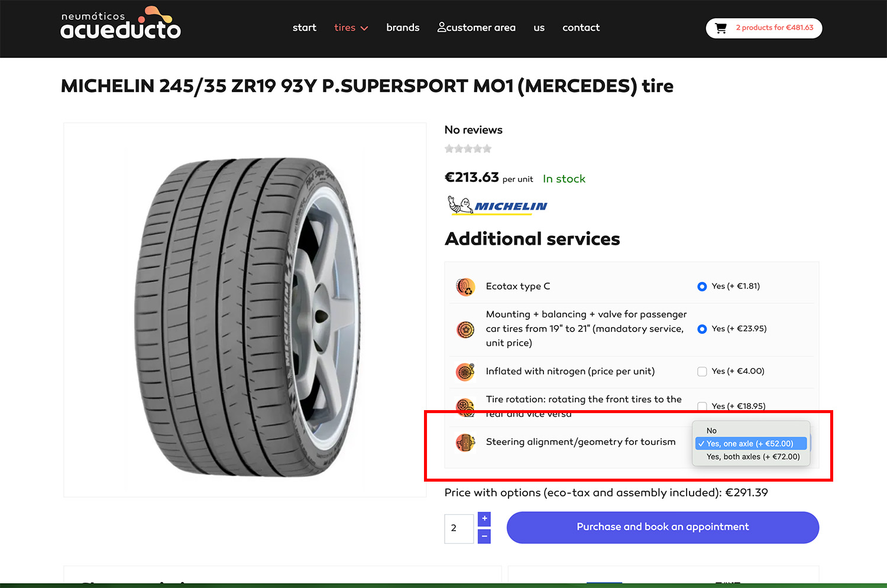887x588 pixels.
Task: Click the mounting and balancing service icon
Action: pyautogui.click(x=465, y=329)
